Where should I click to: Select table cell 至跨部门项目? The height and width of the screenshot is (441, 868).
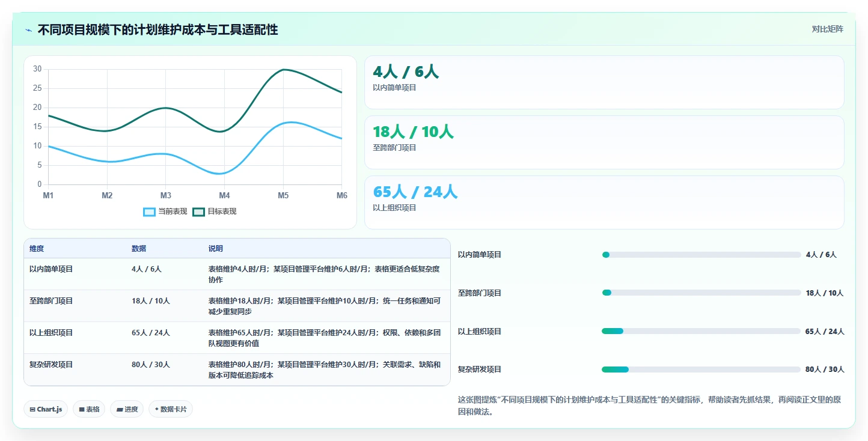51,301
